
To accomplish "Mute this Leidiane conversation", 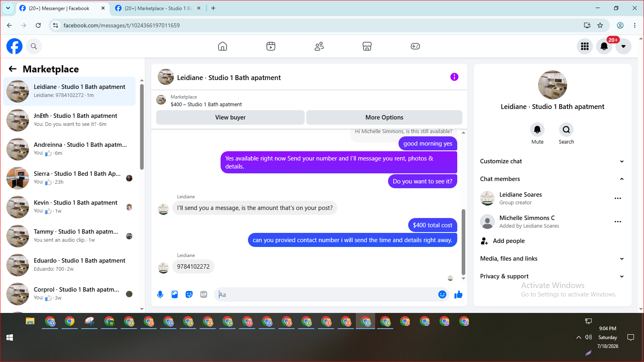I will point(537,130).
